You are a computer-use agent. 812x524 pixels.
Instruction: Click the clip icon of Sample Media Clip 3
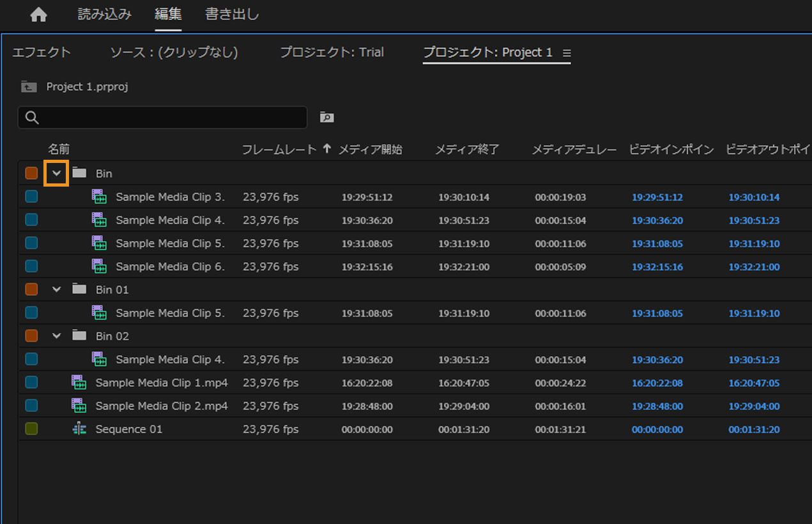99,197
